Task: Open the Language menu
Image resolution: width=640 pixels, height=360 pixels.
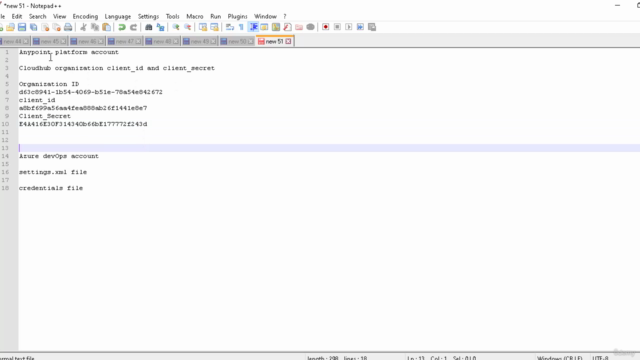Action: 118,16
